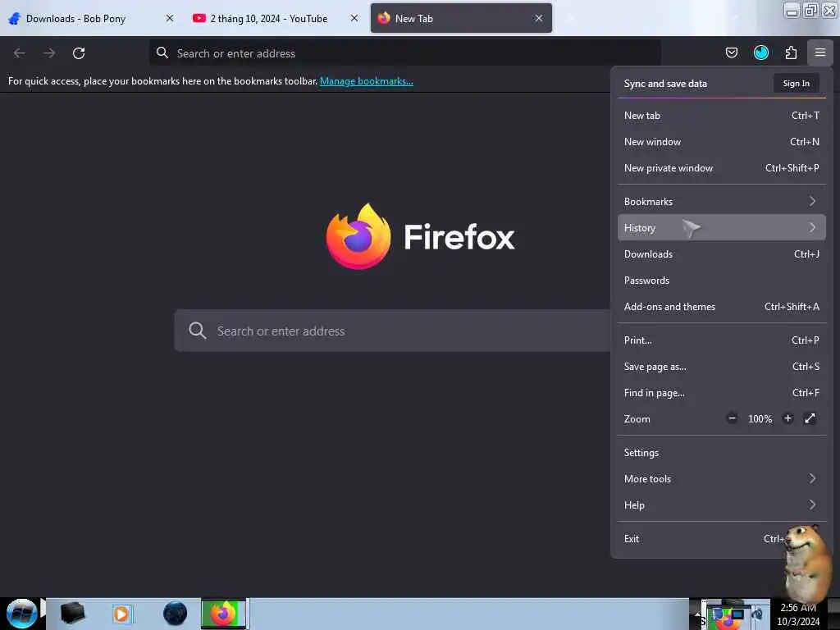Viewport: 840px width, 630px height.
Task: Open Passwords from the menu
Action: coord(721,281)
